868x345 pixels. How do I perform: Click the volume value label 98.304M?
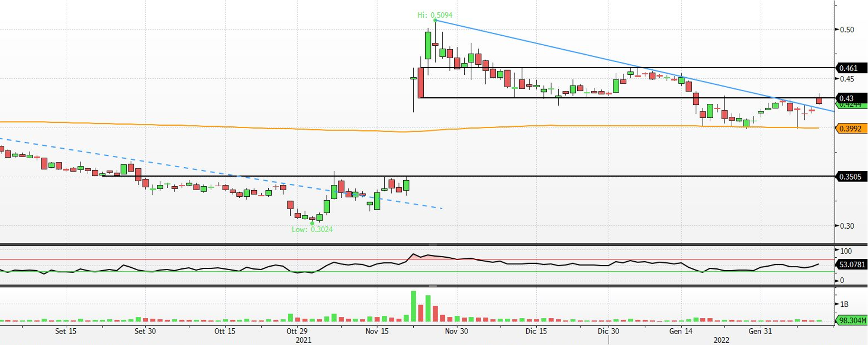click(851, 320)
